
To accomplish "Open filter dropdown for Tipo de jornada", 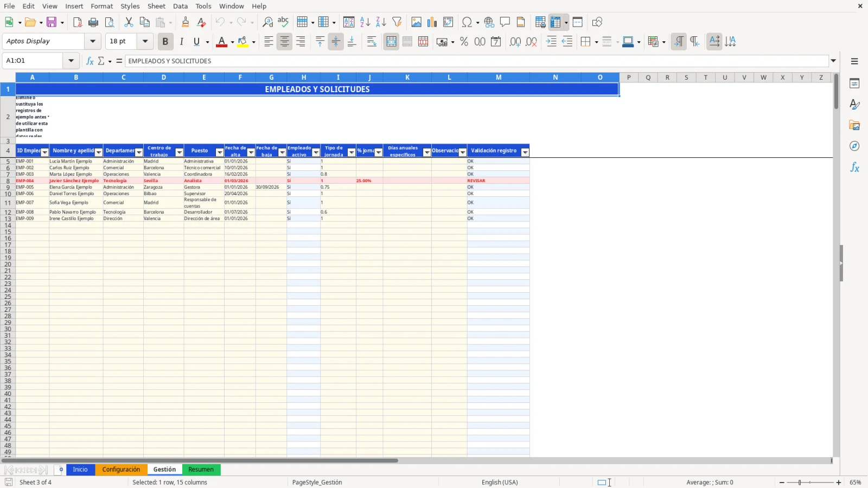I will point(352,152).
